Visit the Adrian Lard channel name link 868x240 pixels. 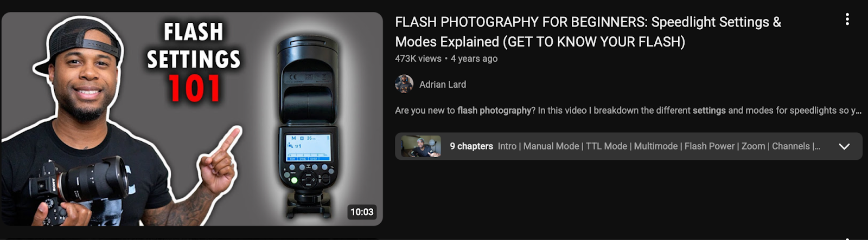point(443,85)
